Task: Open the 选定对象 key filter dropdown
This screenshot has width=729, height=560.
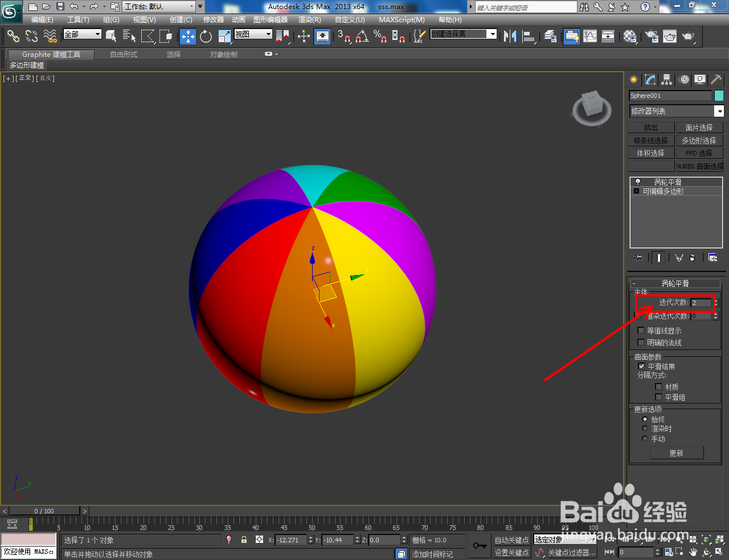Action: 565,540
